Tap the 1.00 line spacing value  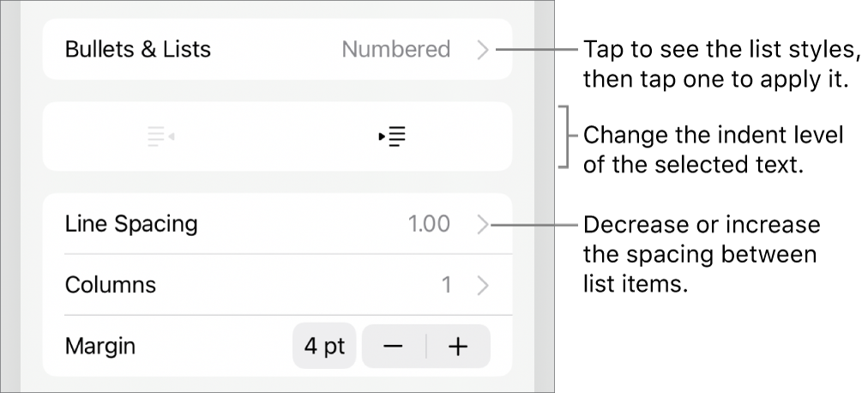coord(428,225)
